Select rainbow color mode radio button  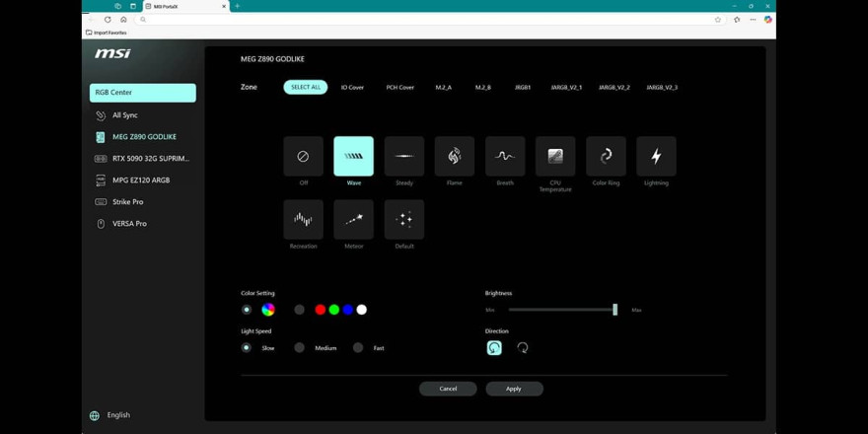point(247,310)
